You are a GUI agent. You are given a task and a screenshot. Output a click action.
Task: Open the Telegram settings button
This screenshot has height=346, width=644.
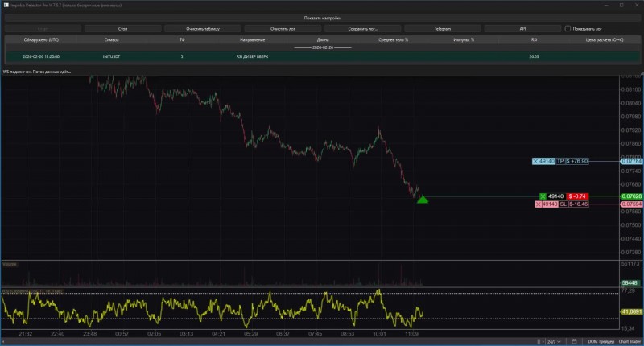click(x=443, y=28)
